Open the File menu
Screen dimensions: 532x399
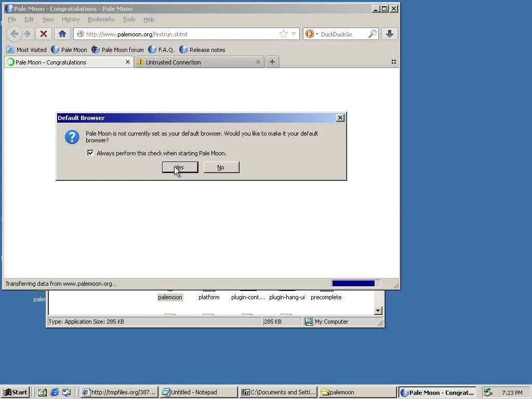(12, 19)
